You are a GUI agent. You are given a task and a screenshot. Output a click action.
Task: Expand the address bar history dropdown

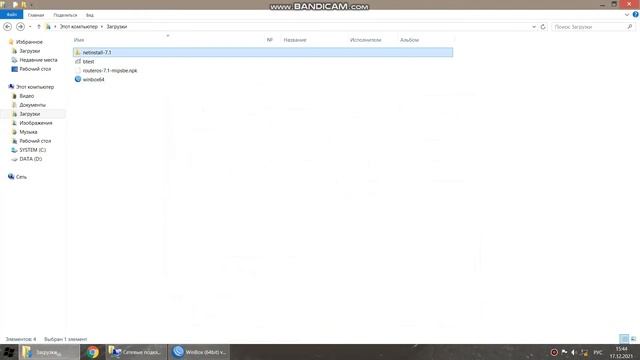pos(534,27)
